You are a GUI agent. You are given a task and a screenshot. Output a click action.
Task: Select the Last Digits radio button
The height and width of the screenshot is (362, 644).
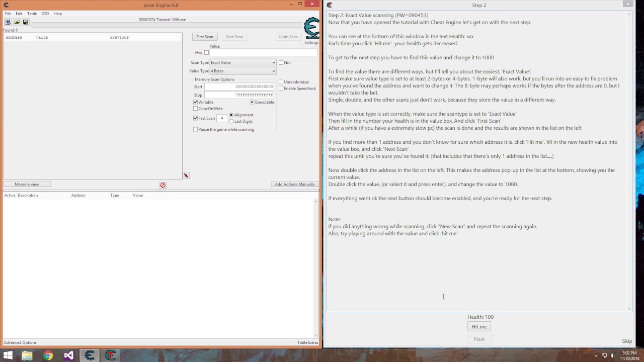(x=231, y=121)
